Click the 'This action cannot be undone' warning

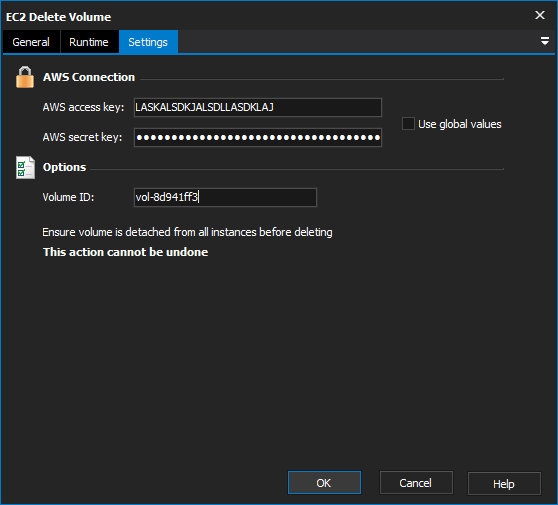(x=125, y=252)
